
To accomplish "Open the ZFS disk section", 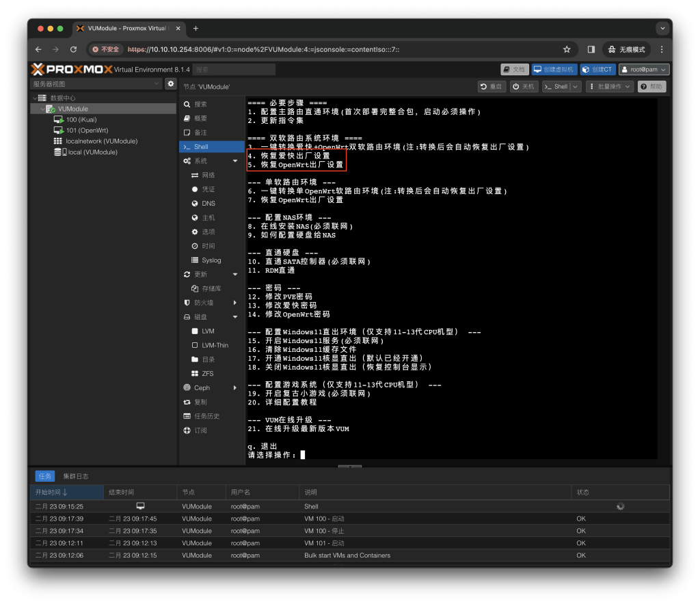I will coord(207,374).
